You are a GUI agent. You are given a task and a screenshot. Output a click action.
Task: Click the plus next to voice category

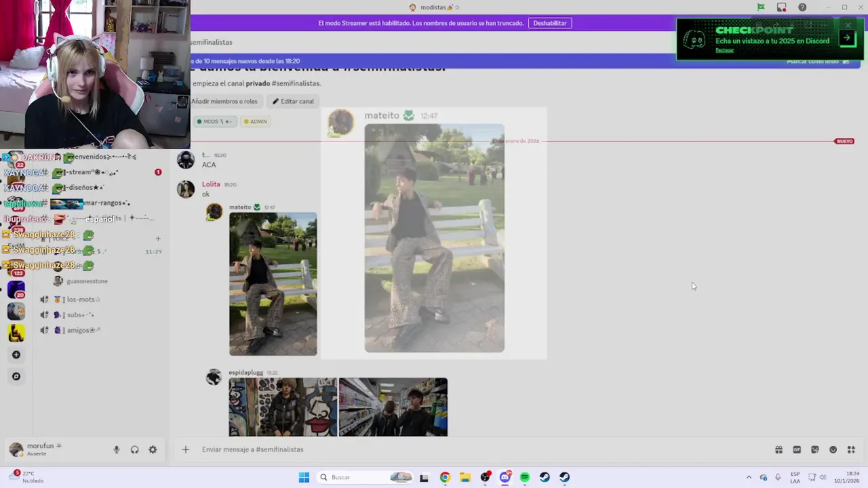coord(157,239)
